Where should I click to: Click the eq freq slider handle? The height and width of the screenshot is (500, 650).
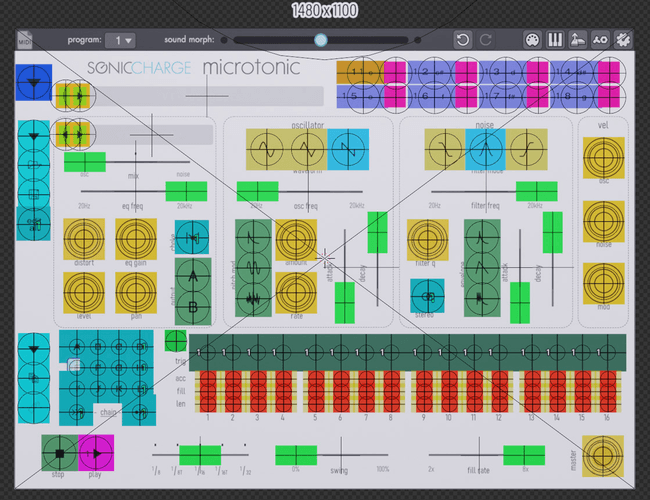tap(186, 191)
